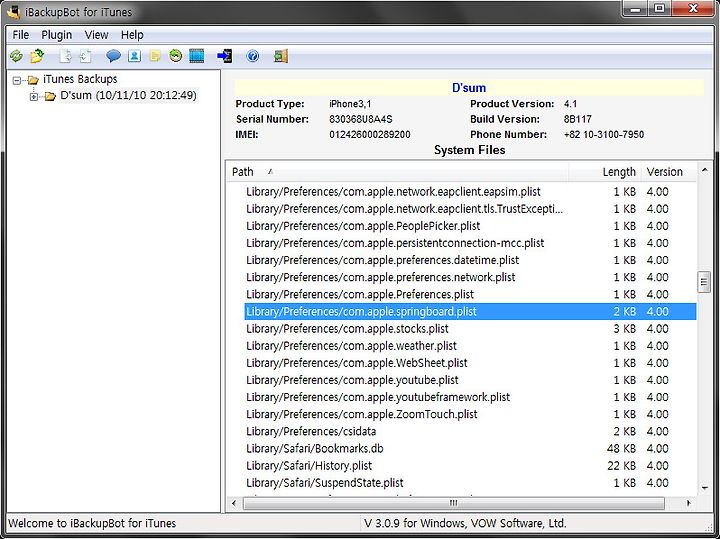This screenshot has height=539, width=720.
Task: Select com.apple.youtubeframework.plist row
Action: coord(470,397)
